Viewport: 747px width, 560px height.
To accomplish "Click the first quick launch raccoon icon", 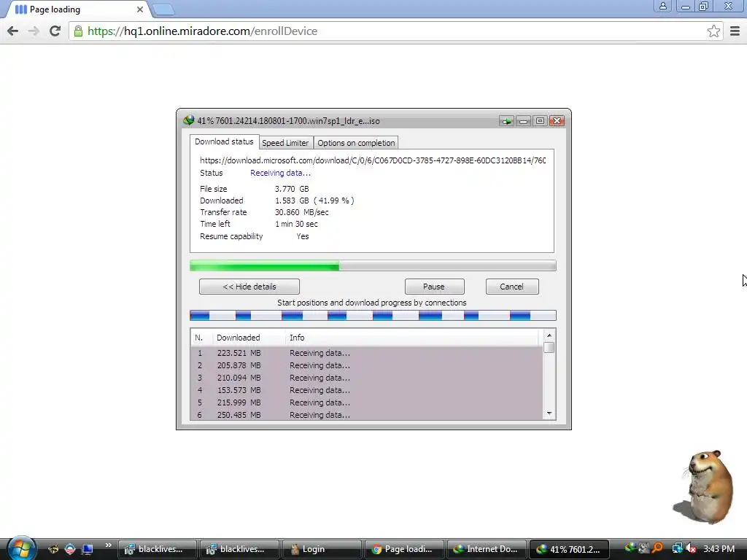I will coord(53,549).
